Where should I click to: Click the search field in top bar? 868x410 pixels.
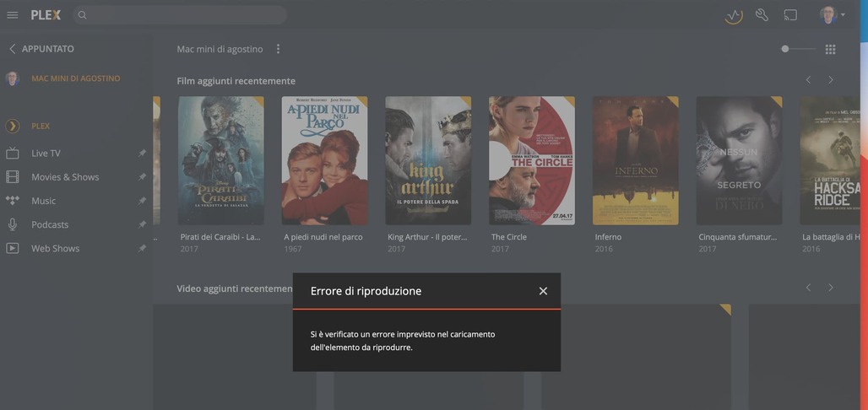180,15
